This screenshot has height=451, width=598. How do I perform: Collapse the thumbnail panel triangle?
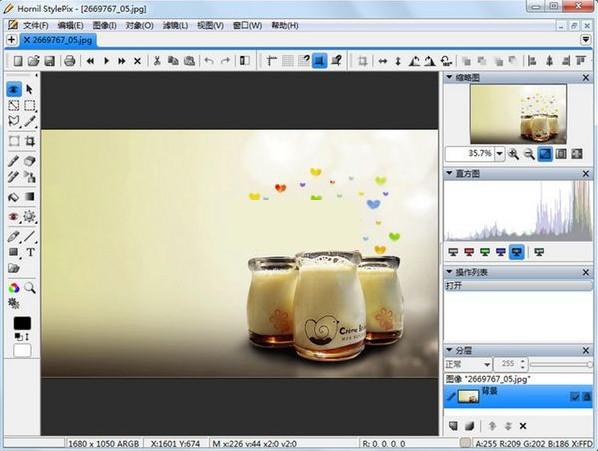[x=449, y=77]
